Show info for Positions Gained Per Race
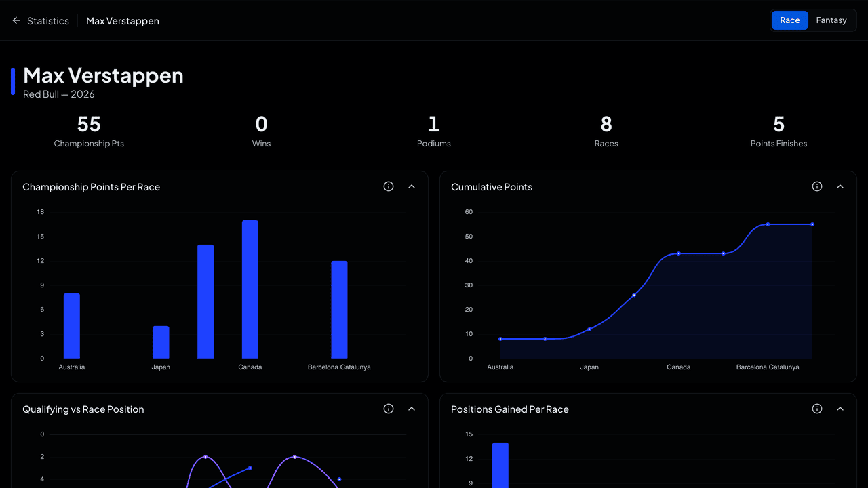The image size is (868, 488). (x=817, y=409)
